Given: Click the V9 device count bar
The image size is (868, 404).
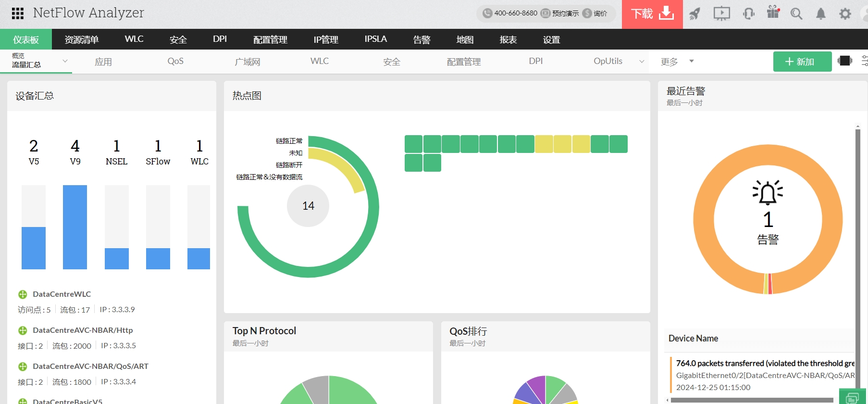Looking at the screenshot, I should click(x=75, y=227).
